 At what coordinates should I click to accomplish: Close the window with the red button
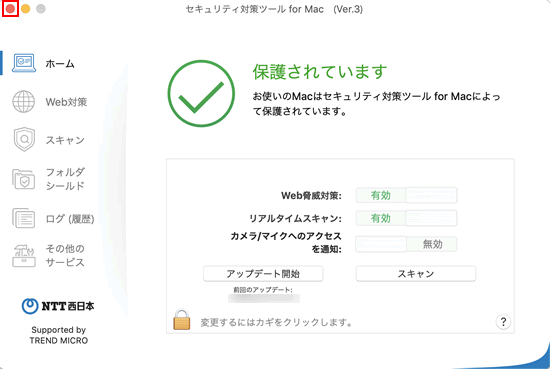10,9
